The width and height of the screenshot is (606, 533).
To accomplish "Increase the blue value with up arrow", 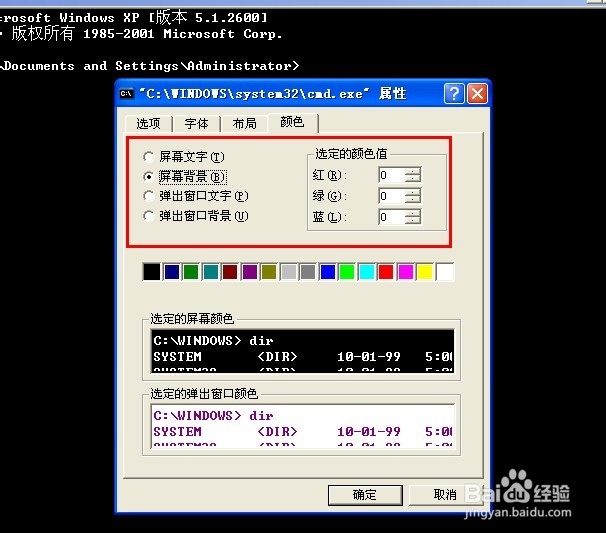I will tap(413, 213).
